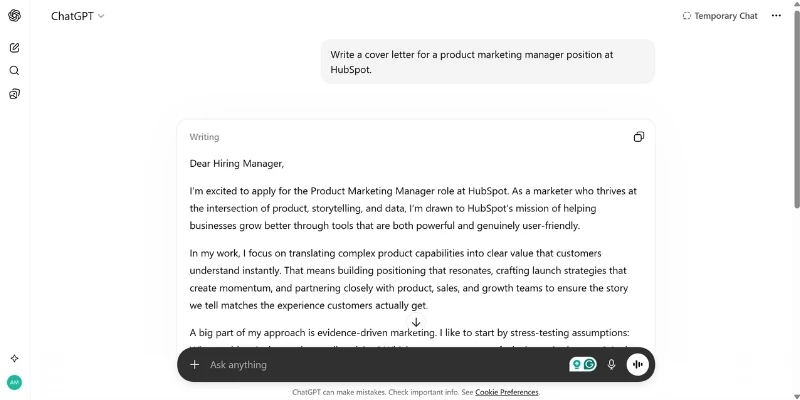Click the Dear Hiring Manager line
Image resolution: width=800 pixels, height=400 pixels.
(237, 163)
